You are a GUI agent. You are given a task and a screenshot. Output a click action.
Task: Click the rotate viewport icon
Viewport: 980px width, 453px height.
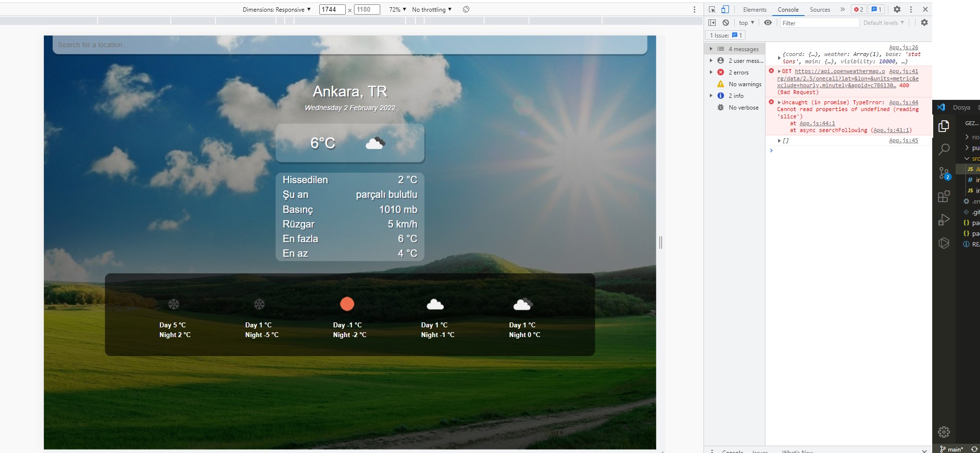(466, 9)
